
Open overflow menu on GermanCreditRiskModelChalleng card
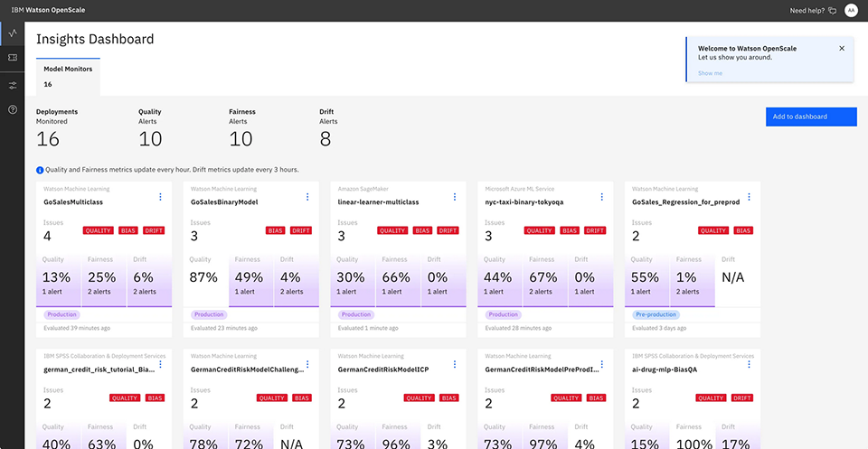[307, 364]
